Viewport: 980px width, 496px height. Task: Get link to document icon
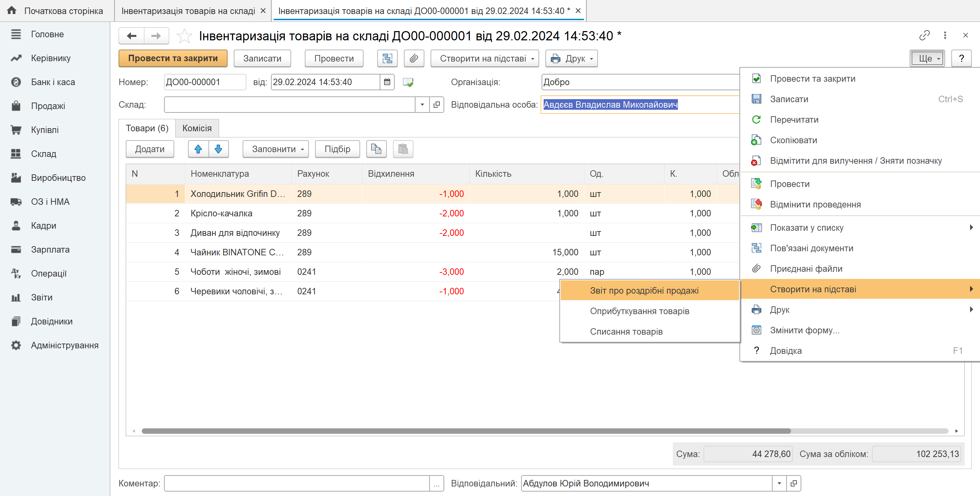[x=924, y=36]
